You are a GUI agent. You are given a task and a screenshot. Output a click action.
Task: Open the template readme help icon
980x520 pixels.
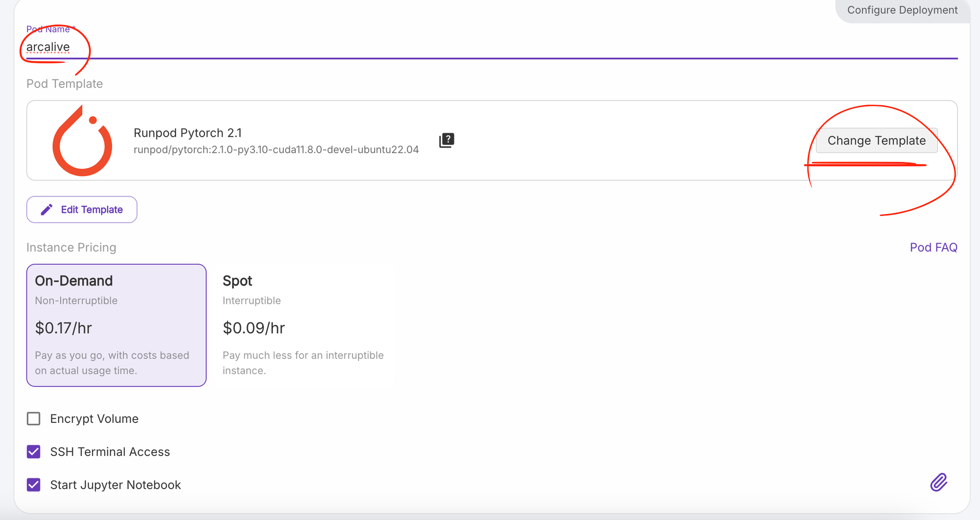click(446, 140)
